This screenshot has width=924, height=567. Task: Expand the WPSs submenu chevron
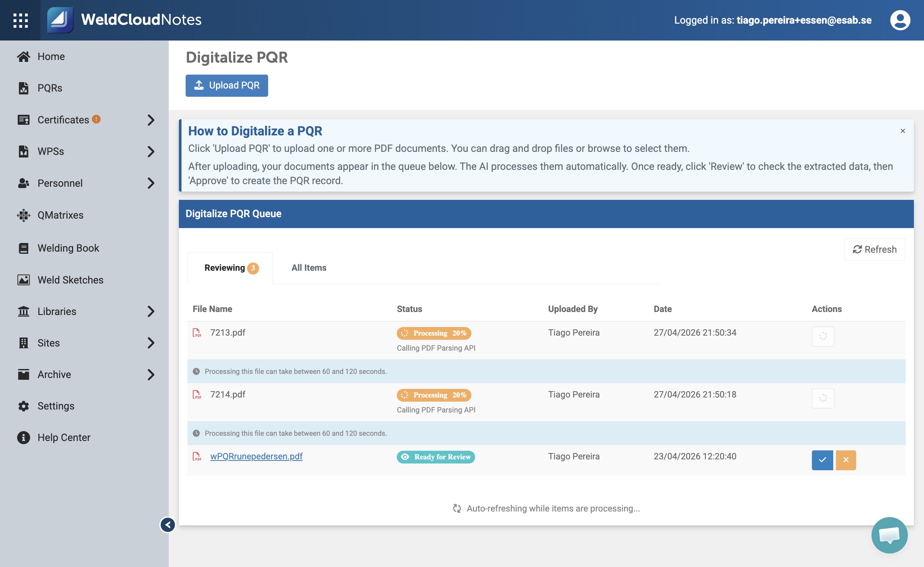point(151,151)
